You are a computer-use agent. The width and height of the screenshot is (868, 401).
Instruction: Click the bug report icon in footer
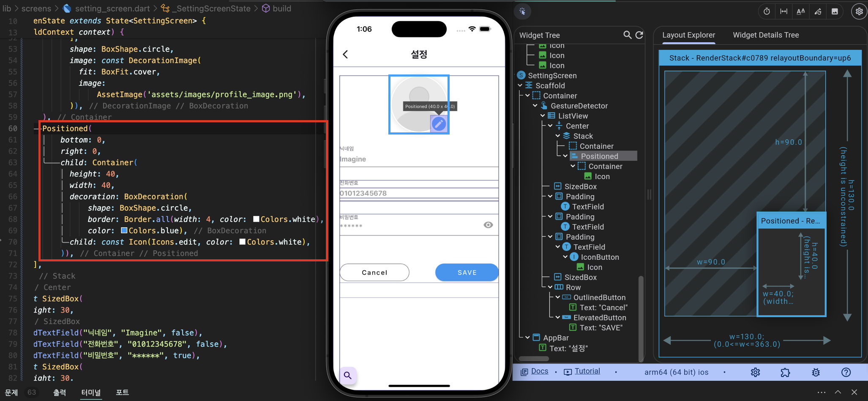816,372
